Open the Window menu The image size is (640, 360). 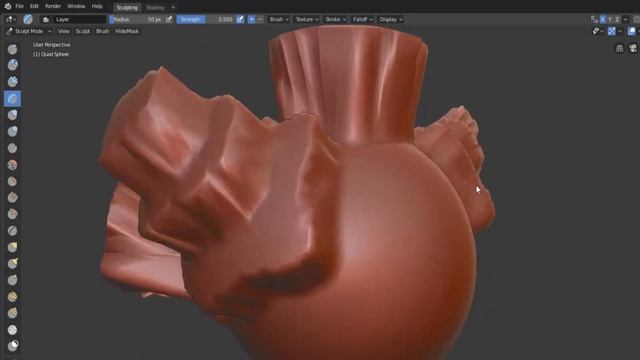pyautogui.click(x=76, y=7)
